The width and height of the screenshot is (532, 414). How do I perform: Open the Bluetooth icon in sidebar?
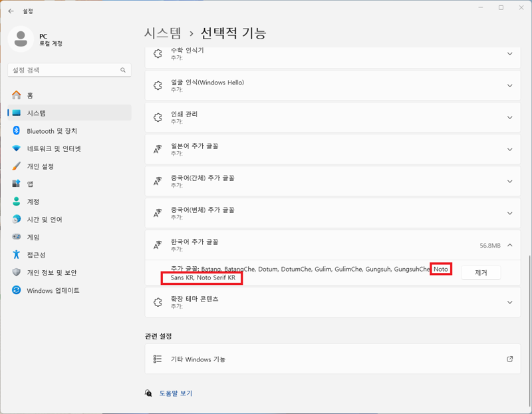(16, 130)
